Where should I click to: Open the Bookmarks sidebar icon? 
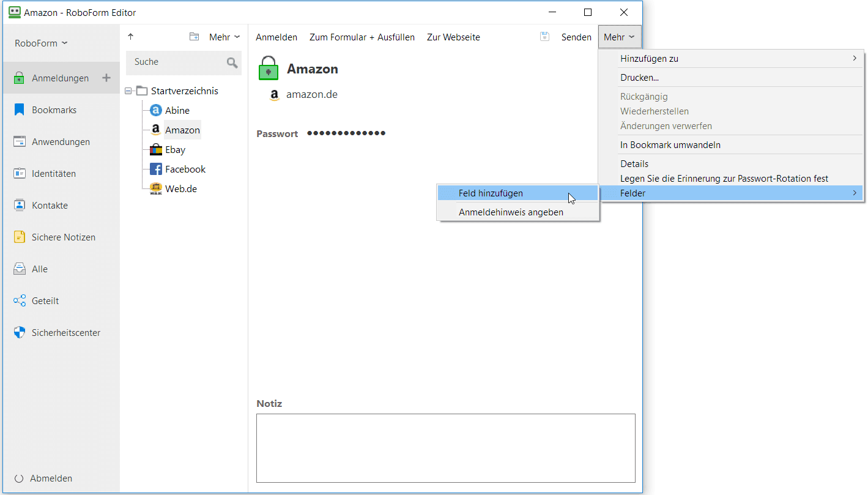[x=19, y=110]
